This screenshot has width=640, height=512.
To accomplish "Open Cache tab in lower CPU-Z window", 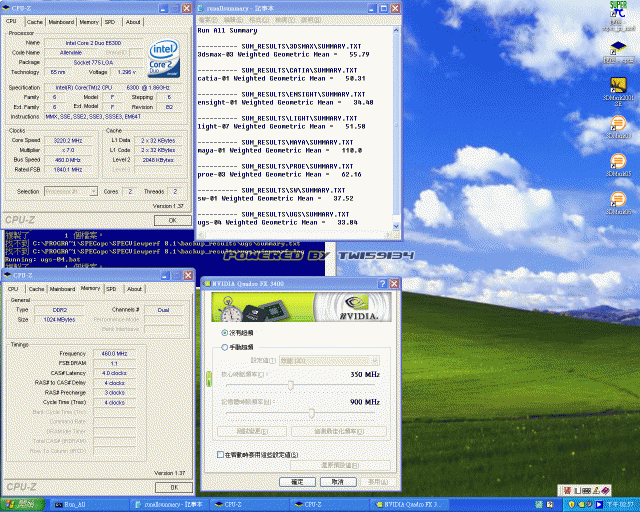I will pyautogui.click(x=36, y=289).
